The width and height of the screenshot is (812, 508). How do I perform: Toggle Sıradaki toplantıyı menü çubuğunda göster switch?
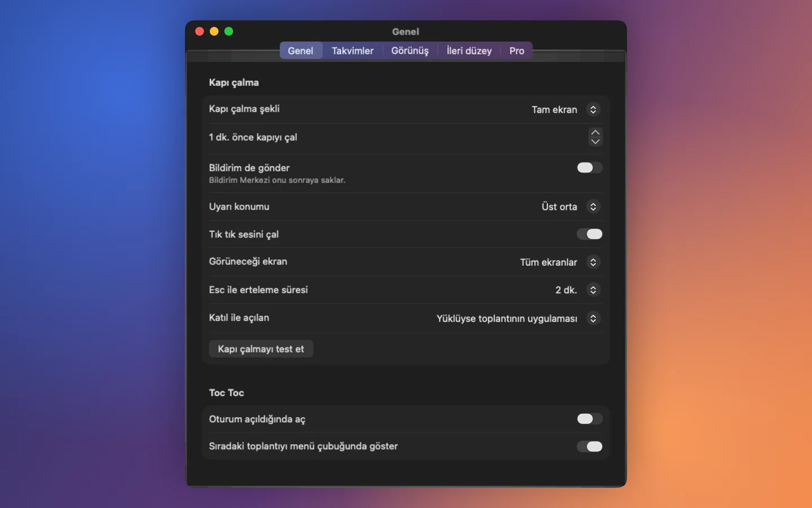(x=589, y=446)
